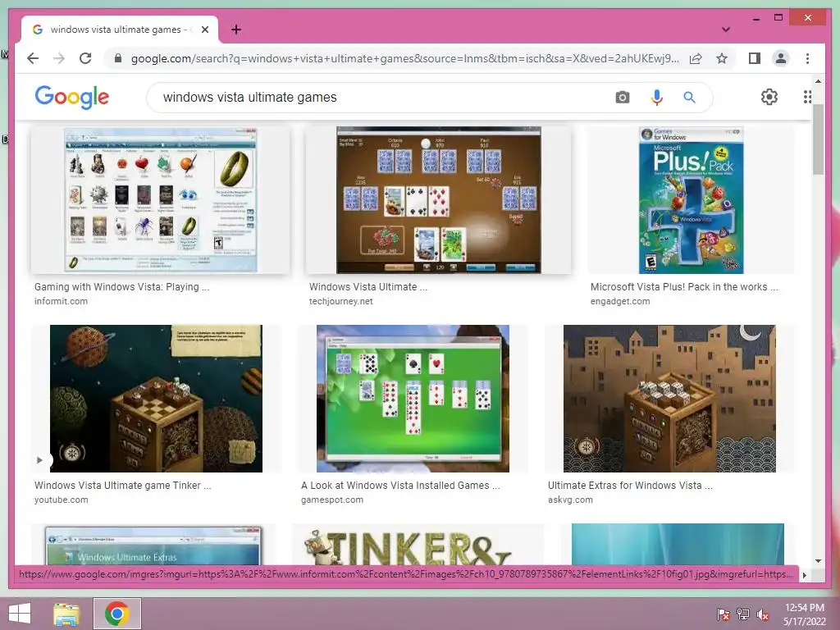Image resolution: width=840 pixels, height=630 pixels.
Task: Open the poker game thumbnail
Action: (438, 200)
